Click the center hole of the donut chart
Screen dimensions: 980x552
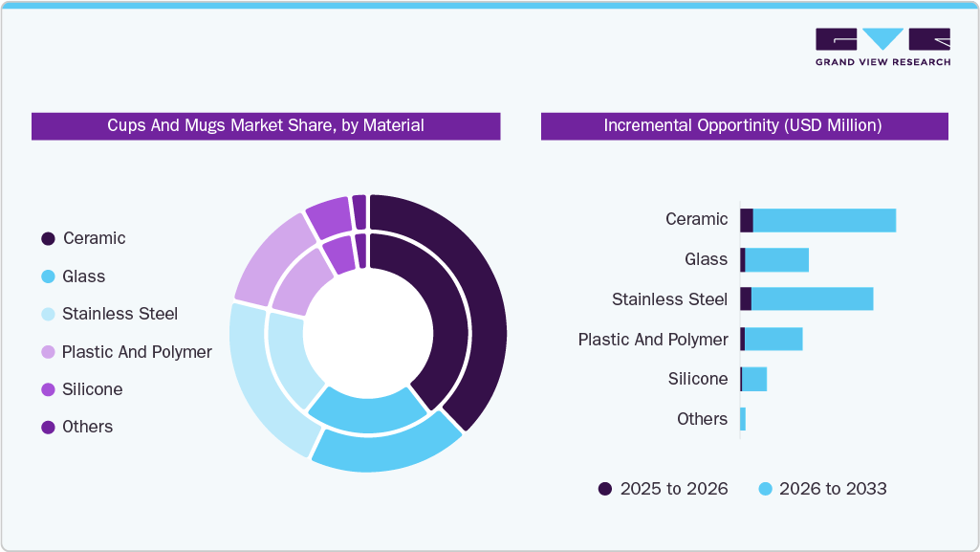coord(368,335)
